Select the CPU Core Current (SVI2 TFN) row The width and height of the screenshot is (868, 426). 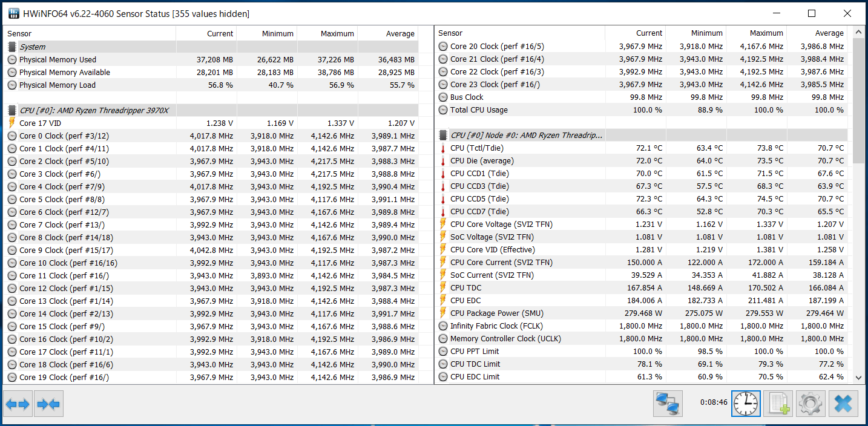point(641,263)
